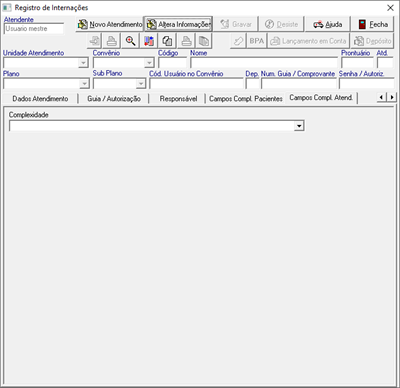This screenshot has width=400, height=388.
Task: Expand the Plano dropdown
Action: [84, 84]
